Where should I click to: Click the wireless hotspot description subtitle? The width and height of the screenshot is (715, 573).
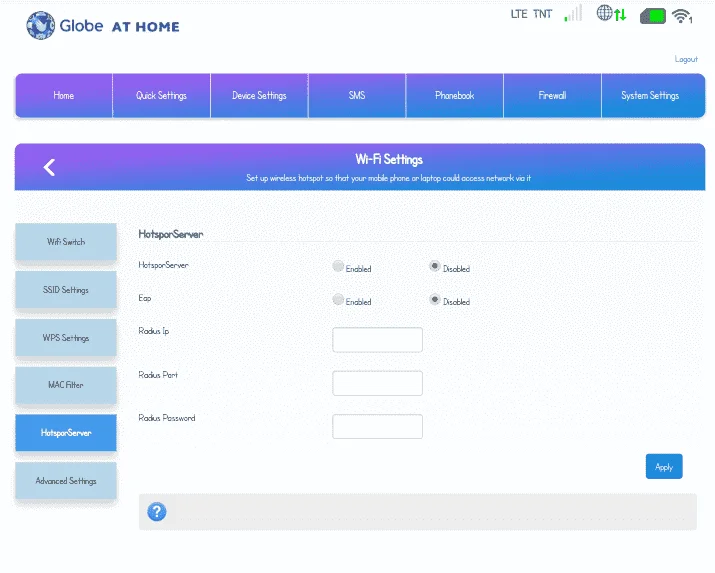(x=389, y=178)
